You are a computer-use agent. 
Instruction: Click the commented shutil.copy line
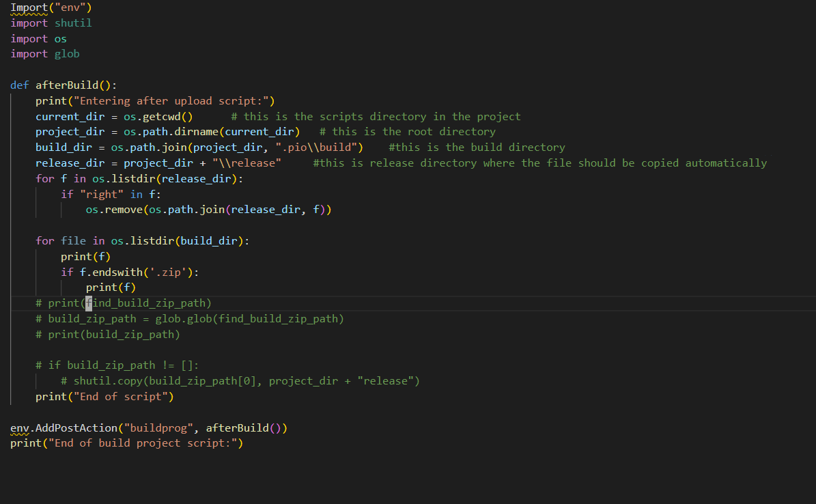click(x=240, y=380)
